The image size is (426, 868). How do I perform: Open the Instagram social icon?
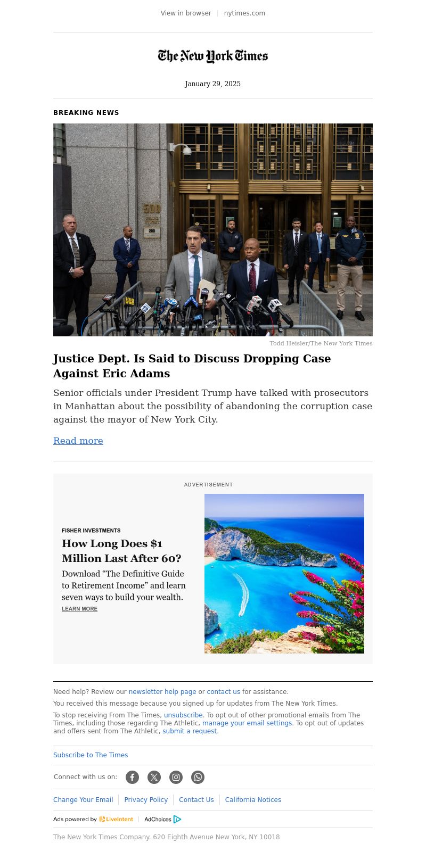click(x=176, y=777)
